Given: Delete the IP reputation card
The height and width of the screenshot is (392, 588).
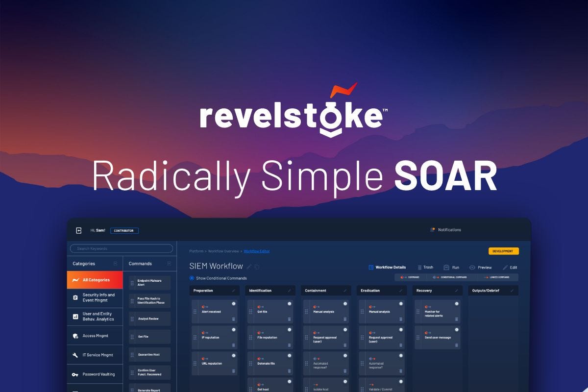Looking at the screenshot, I should pos(234,345).
